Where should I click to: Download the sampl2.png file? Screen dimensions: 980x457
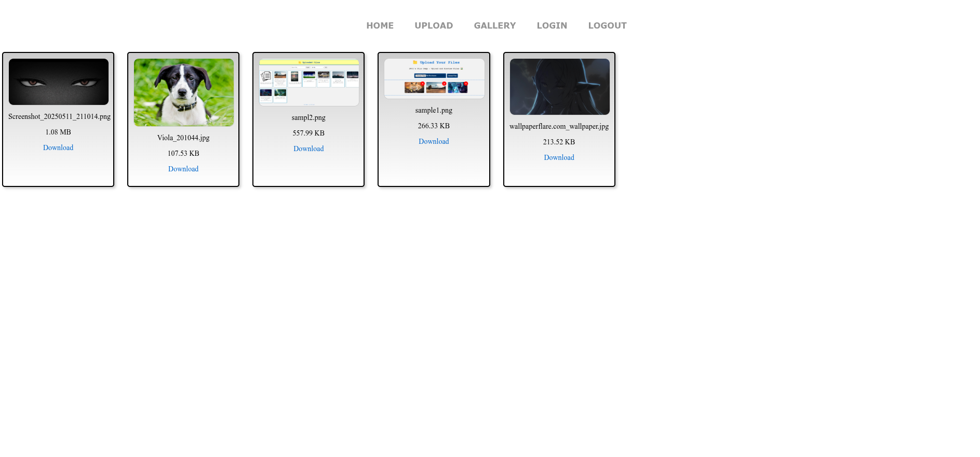(x=308, y=149)
